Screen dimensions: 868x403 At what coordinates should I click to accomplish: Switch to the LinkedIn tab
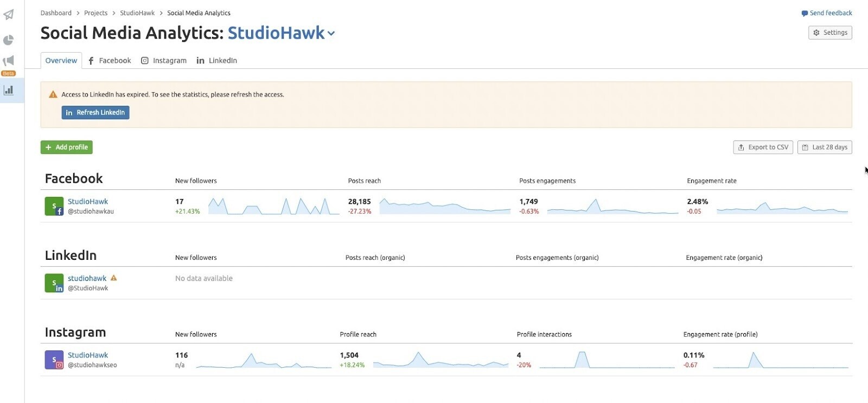click(217, 61)
